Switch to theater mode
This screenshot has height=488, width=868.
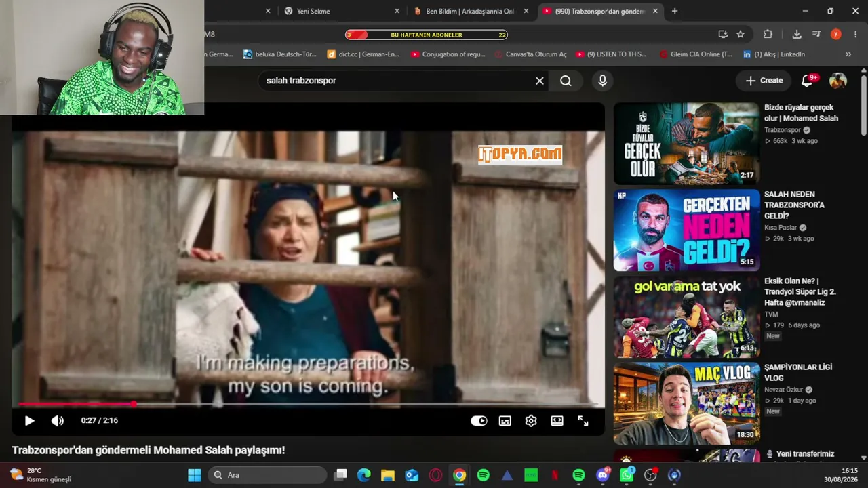click(557, 421)
